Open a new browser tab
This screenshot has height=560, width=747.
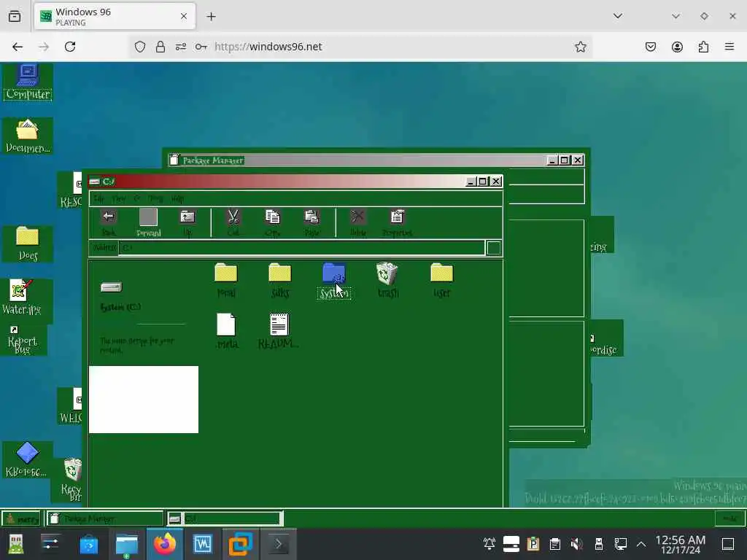211,16
